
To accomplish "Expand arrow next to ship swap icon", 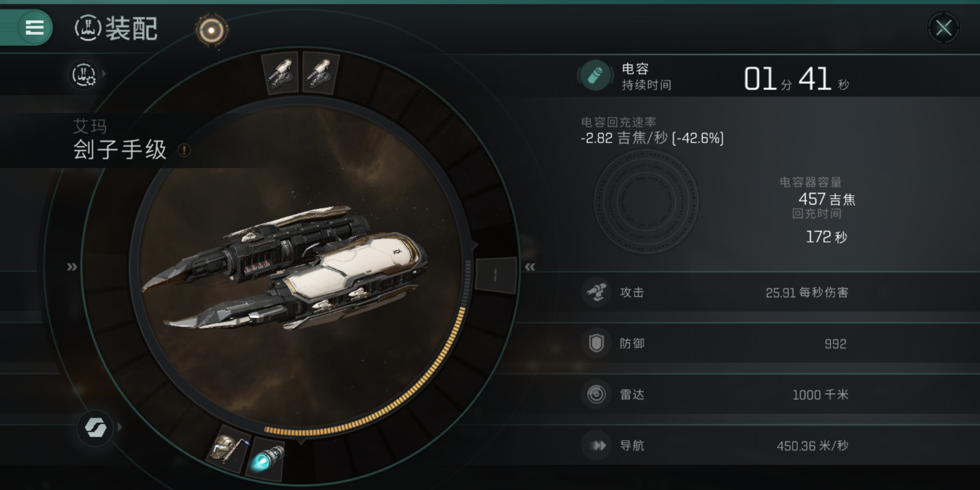I will pos(120,427).
